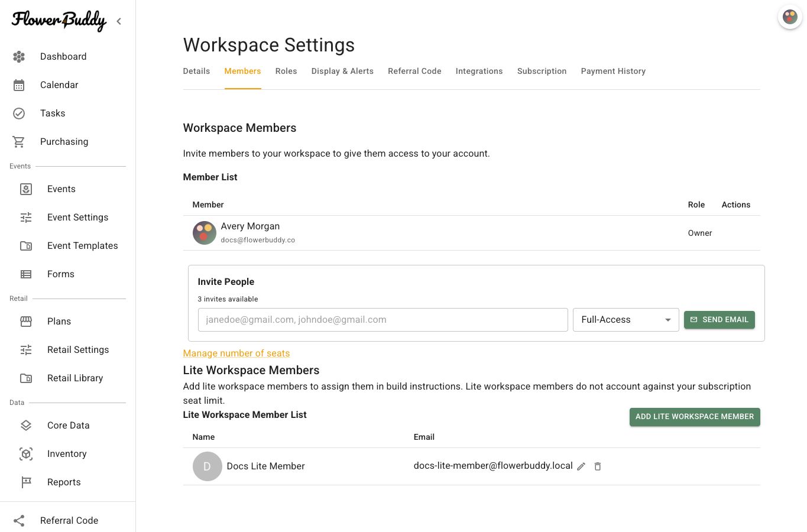
Task: Open the Subscription tab
Action: [x=542, y=71]
